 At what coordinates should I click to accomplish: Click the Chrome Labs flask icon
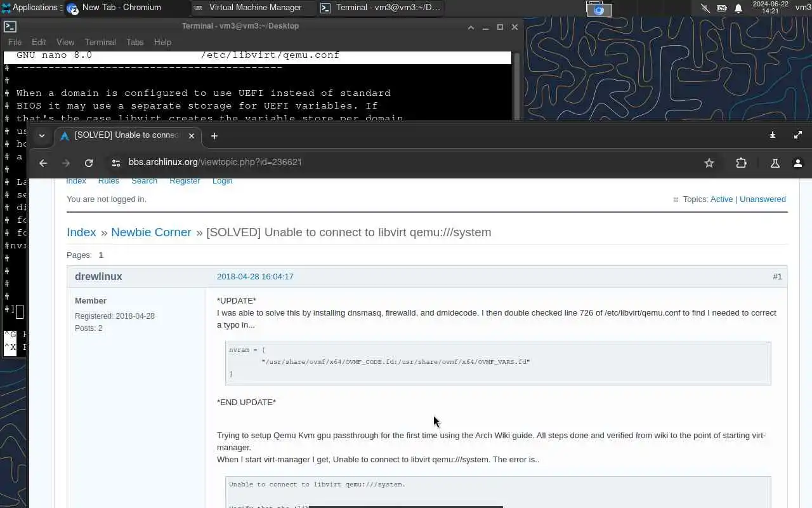coord(775,163)
